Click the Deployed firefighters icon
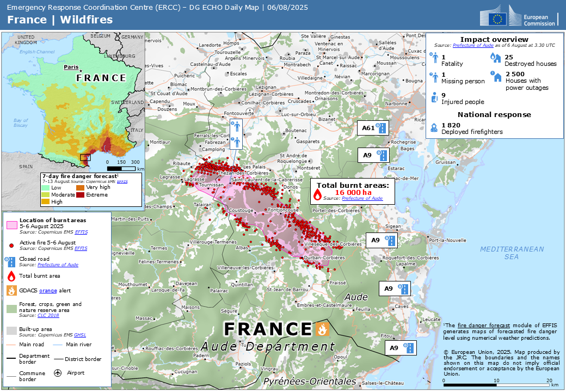This screenshot has height=392, width=566. pyautogui.click(x=434, y=128)
